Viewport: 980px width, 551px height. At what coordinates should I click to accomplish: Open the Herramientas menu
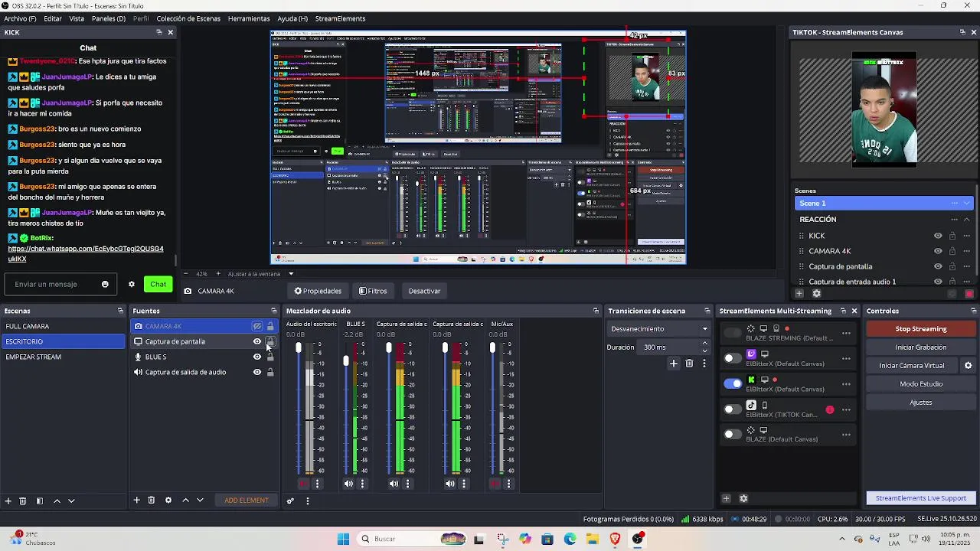249,18
